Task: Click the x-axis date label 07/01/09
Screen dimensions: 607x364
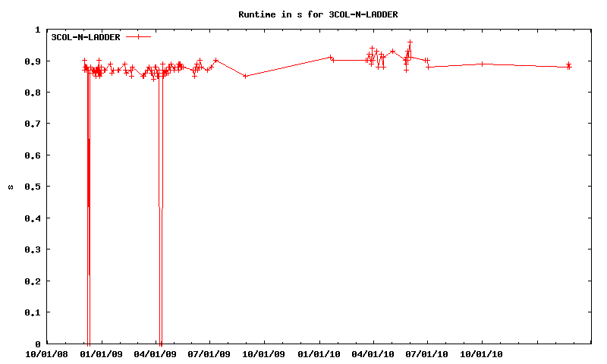Action: tap(210, 353)
